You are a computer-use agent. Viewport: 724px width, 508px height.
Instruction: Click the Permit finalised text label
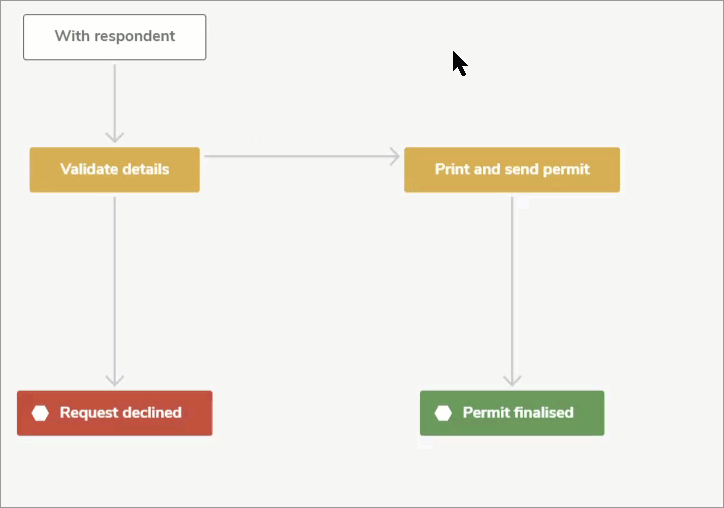tap(518, 412)
